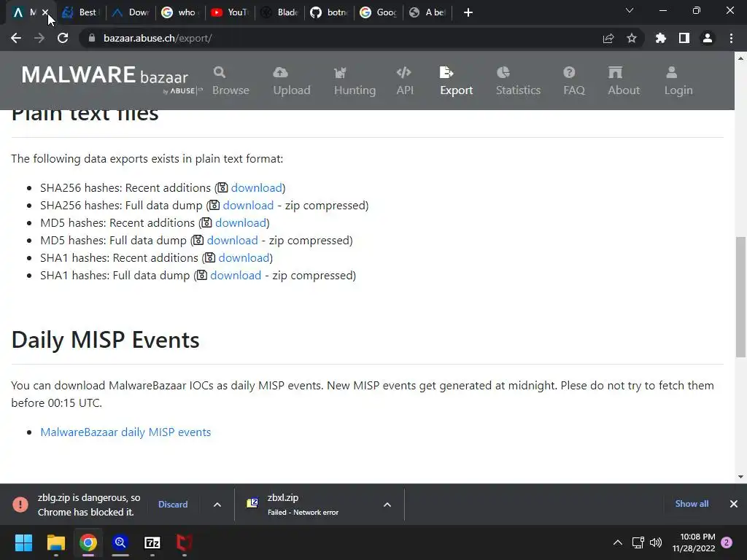Switch to the Blade tab
747x560 pixels.
[x=280, y=12]
